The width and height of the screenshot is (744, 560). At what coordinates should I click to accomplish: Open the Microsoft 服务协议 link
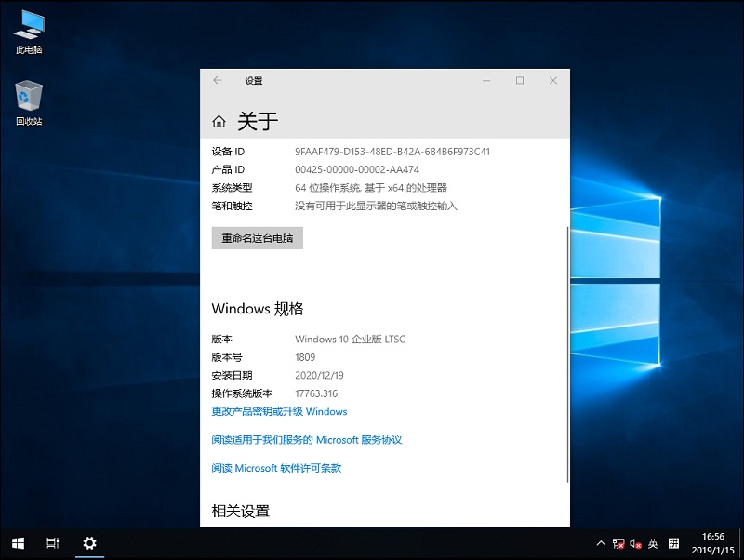point(306,440)
